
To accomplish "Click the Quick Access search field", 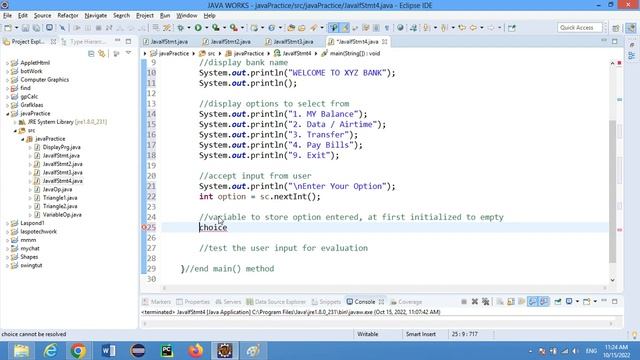I will [x=579, y=28].
